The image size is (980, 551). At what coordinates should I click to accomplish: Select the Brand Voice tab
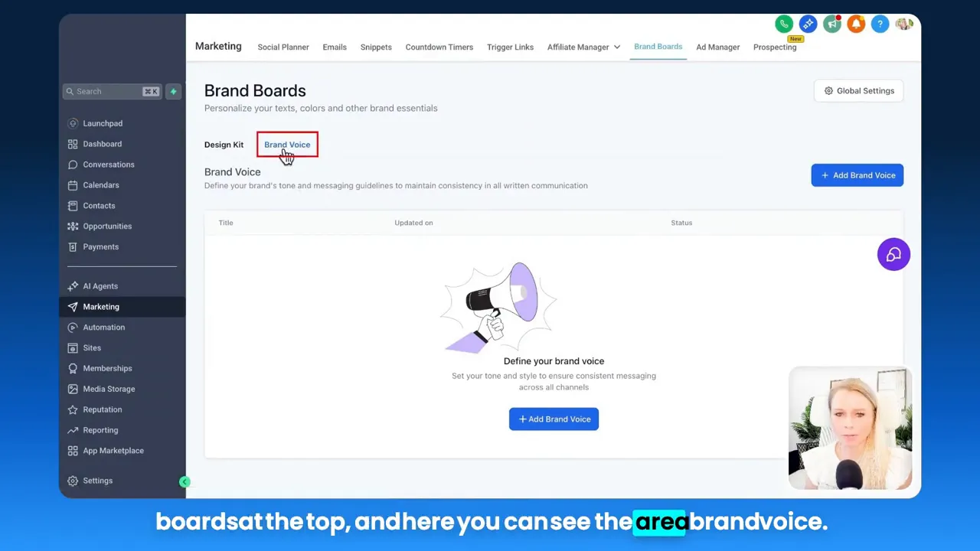pyautogui.click(x=287, y=145)
